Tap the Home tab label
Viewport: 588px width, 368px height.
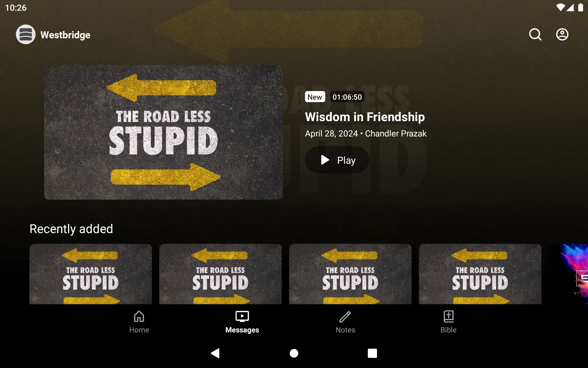[x=139, y=330]
